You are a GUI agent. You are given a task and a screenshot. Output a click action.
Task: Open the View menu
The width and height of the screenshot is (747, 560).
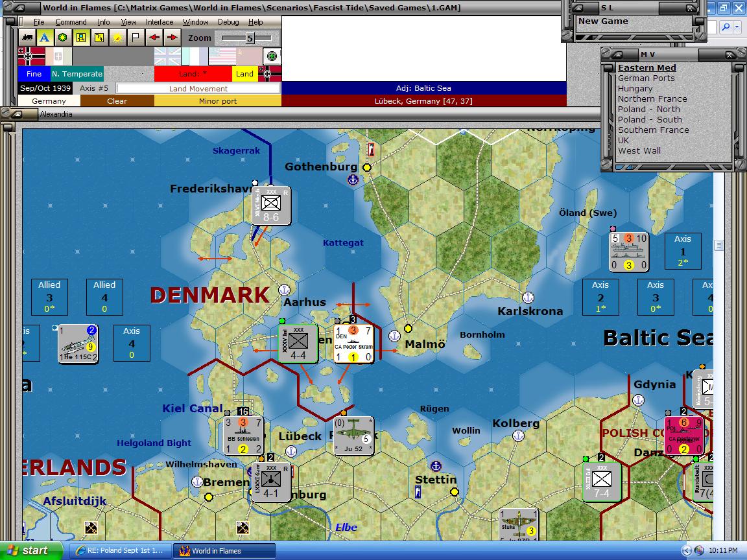[x=128, y=22]
